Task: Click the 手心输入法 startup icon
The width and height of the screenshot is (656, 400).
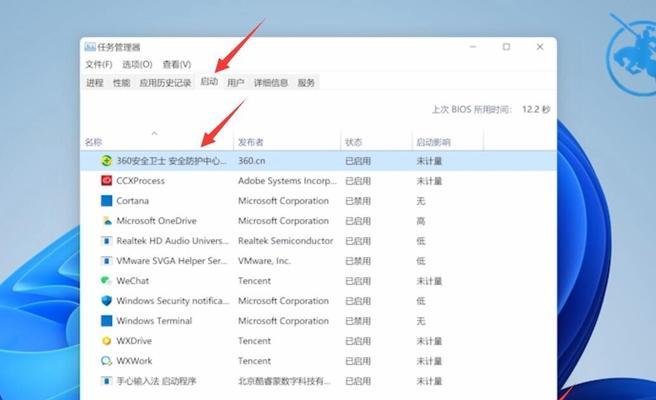Action: pos(107,381)
